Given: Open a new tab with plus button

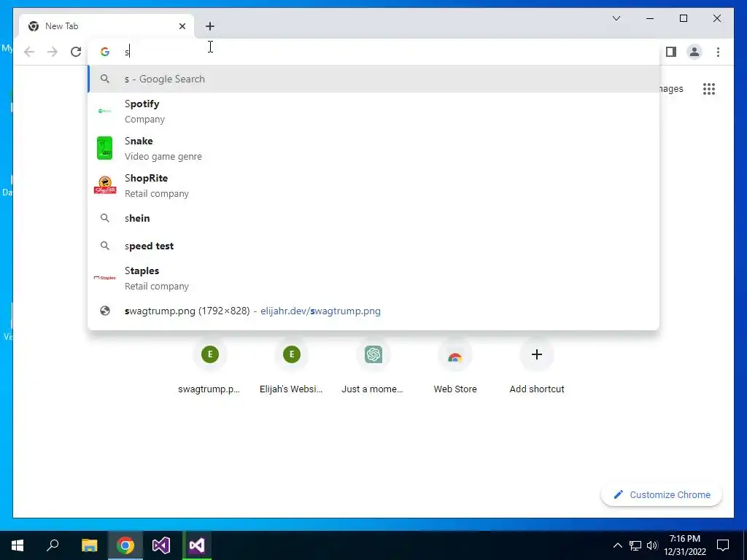Looking at the screenshot, I should point(210,26).
